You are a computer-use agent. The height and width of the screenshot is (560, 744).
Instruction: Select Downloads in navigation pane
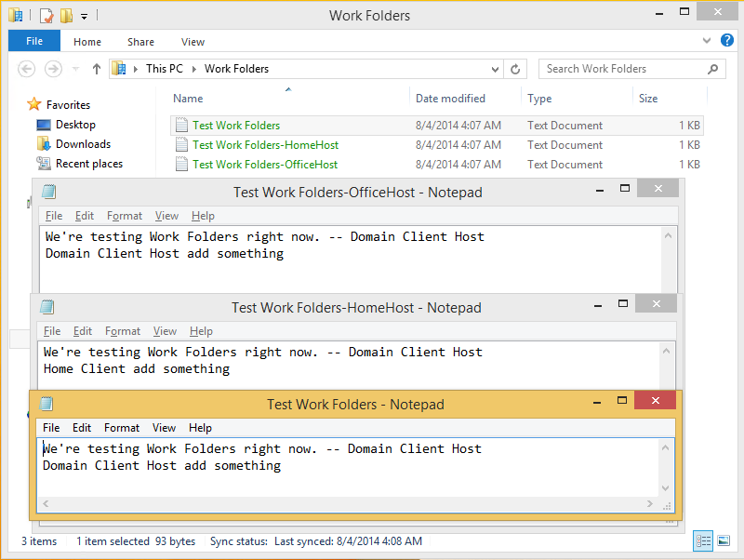[83, 144]
